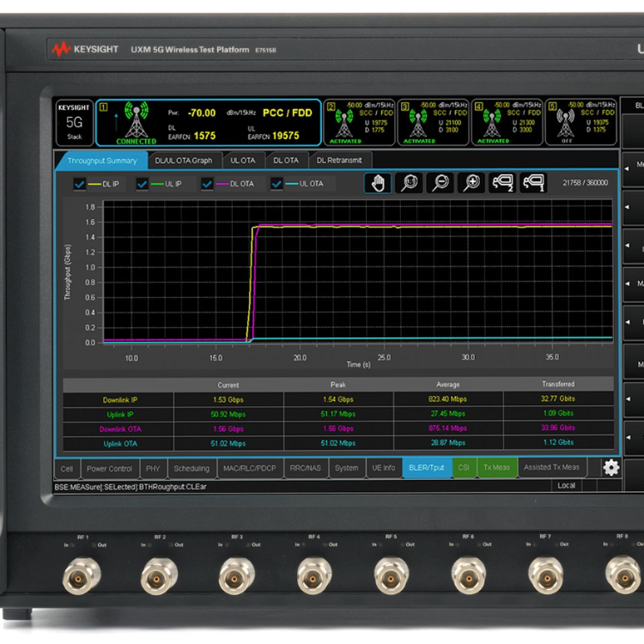Viewport: 644px width, 644px height.
Task: Open the Assisted Tx Meas tab
Action: click(x=551, y=467)
